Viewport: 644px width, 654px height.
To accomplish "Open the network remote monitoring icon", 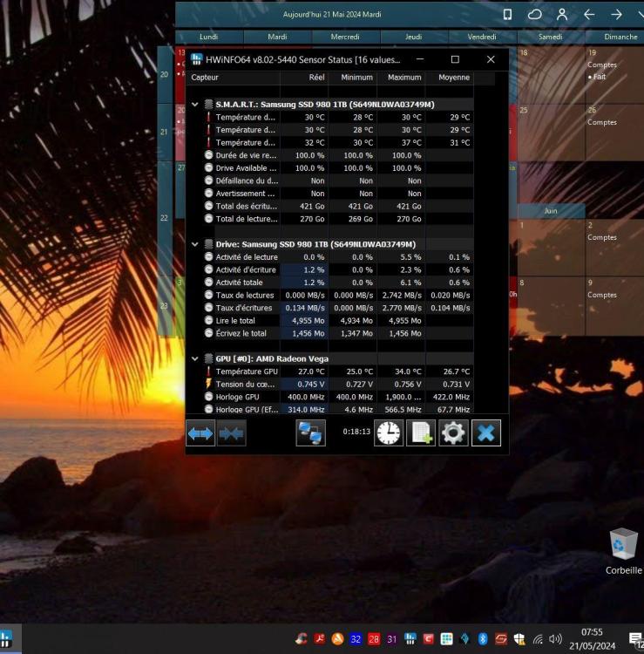I will click(310, 433).
